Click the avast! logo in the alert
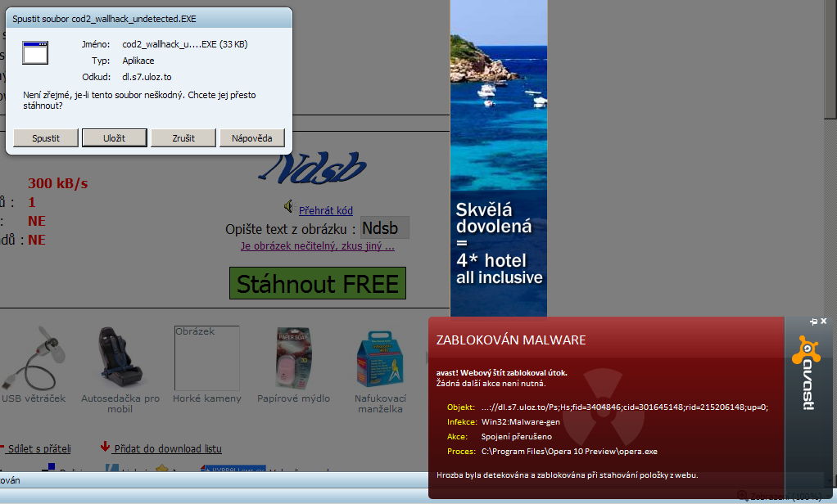This screenshot has width=837, height=504. [807, 373]
